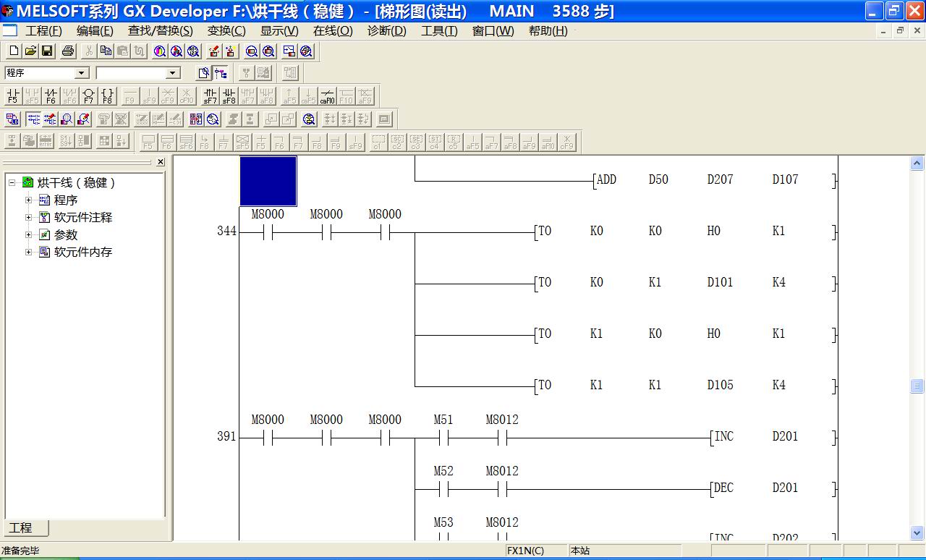Open the 程序 dropdown list
Viewport: 926px width, 560px height.
[x=82, y=73]
